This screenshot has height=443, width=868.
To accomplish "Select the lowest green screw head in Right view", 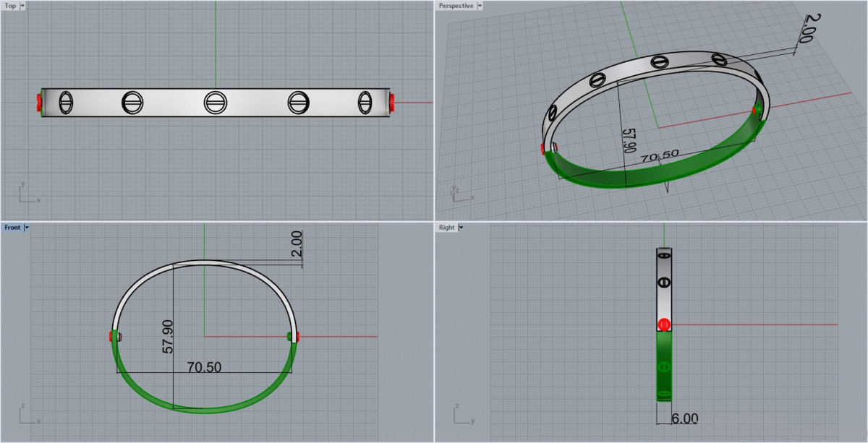I will [x=664, y=394].
